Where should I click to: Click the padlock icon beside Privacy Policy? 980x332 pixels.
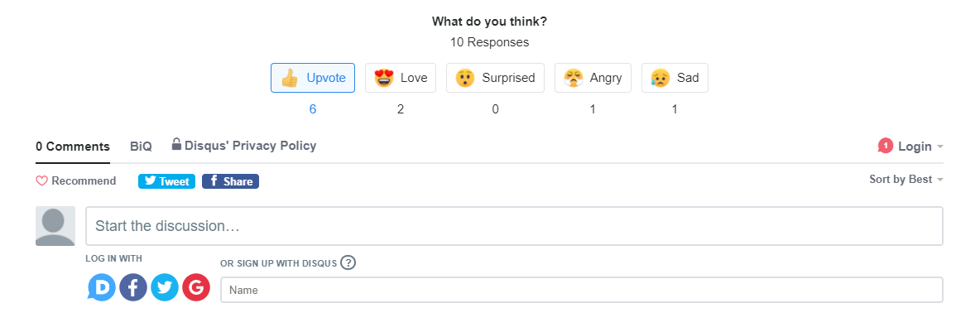(177, 144)
